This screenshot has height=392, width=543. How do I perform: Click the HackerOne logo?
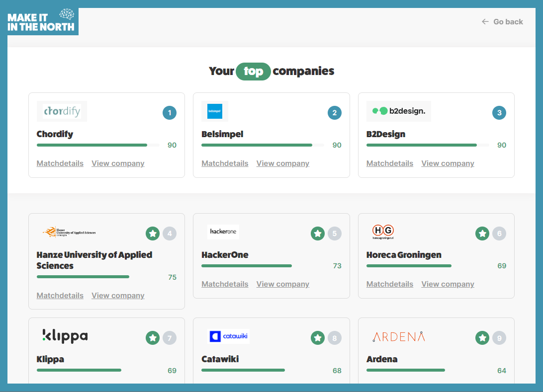(x=223, y=232)
